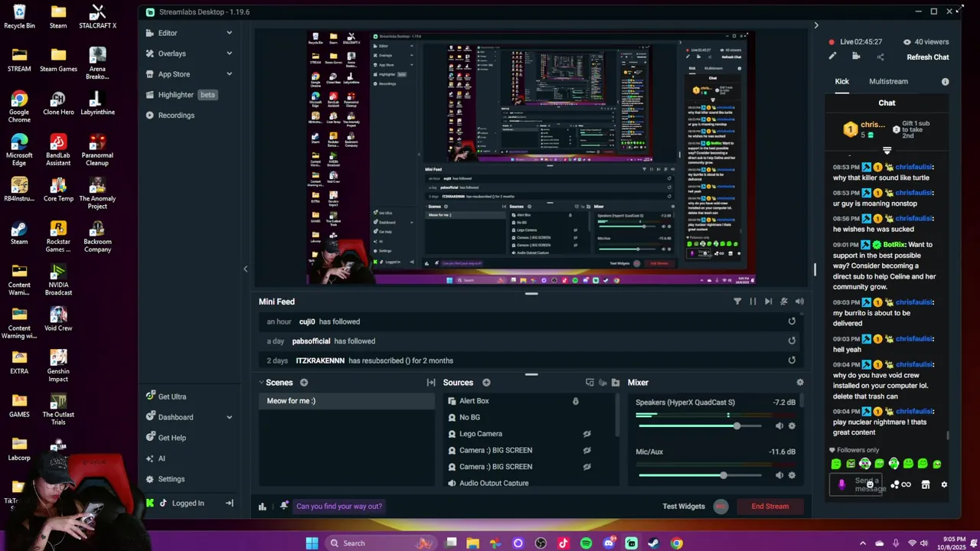Viewport: 980px width, 551px height.
Task: Click the Send a message chat field
Action: [857, 484]
